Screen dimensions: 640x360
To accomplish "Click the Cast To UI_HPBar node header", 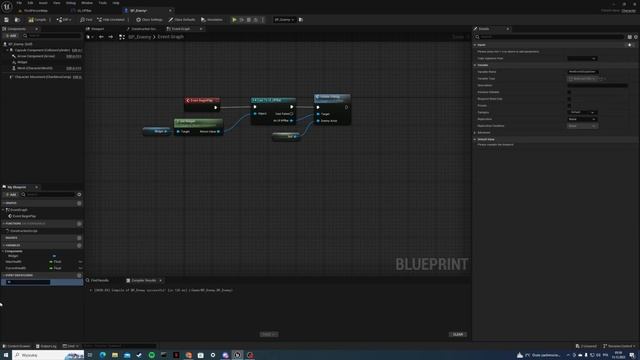I will pos(273,100).
